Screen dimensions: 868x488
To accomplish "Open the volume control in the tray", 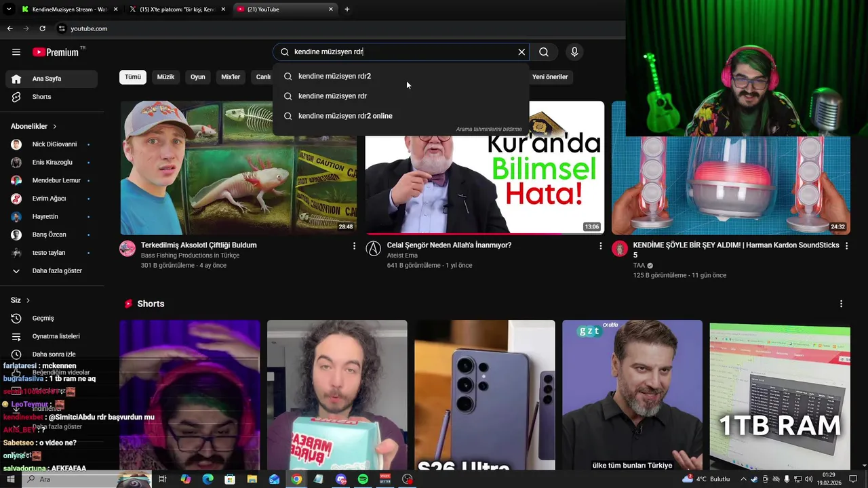I will [809, 479].
